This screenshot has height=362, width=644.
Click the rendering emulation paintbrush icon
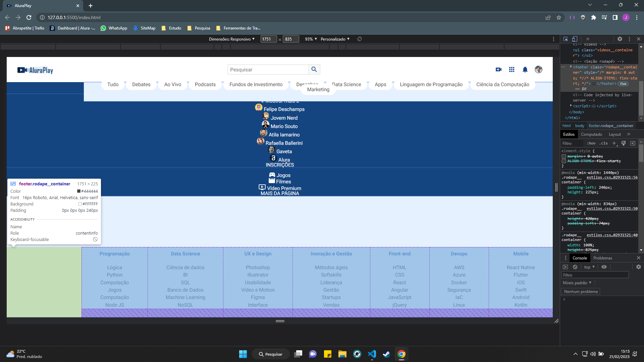pyautogui.click(x=624, y=143)
